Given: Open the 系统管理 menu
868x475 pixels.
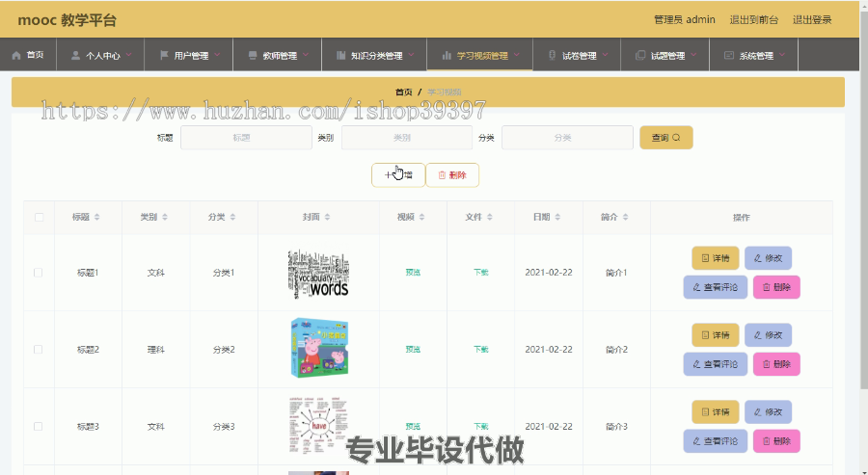Looking at the screenshot, I should point(754,55).
